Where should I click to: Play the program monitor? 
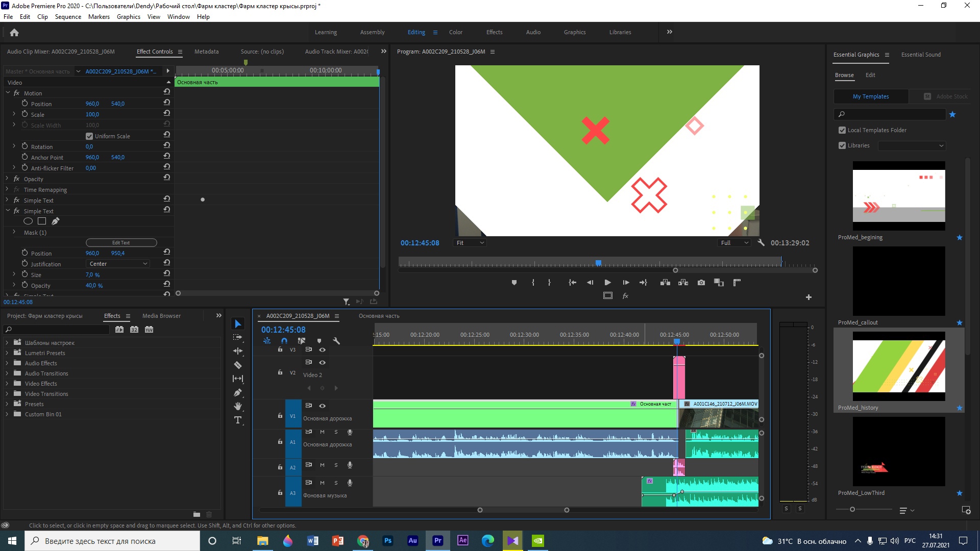click(x=607, y=283)
